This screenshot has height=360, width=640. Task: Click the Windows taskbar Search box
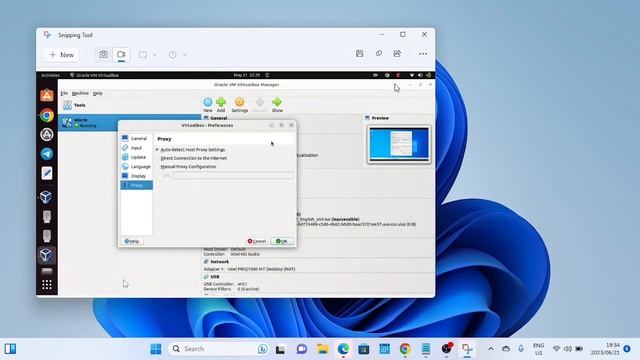(219, 349)
